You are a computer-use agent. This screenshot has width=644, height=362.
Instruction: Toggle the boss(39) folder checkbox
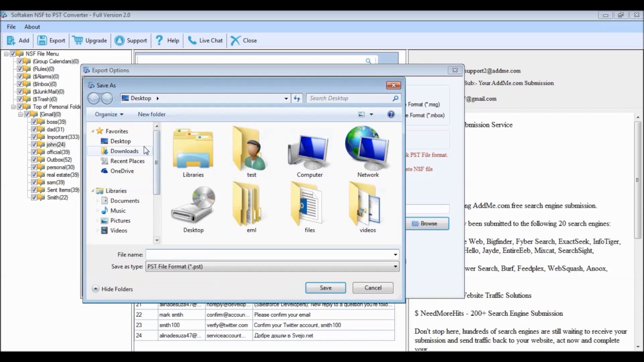(x=34, y=122)
